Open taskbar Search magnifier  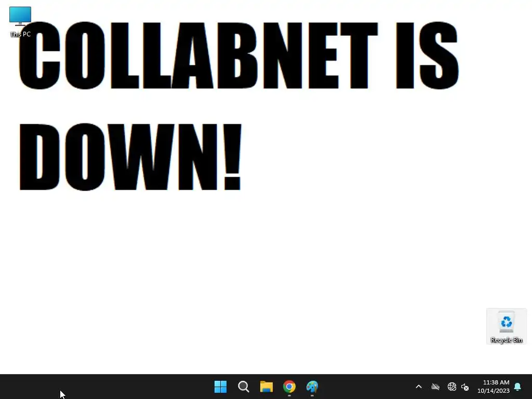[243, 387]
